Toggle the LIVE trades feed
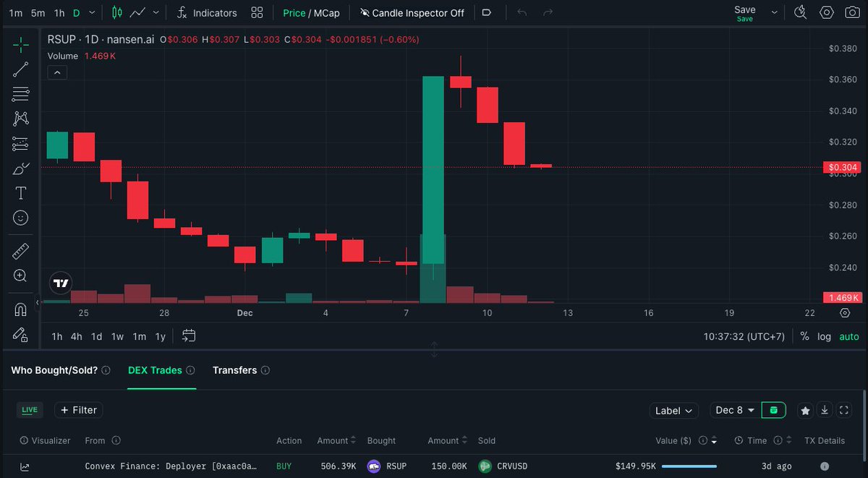This screenshot has width=868, height=478. (30, 410)
